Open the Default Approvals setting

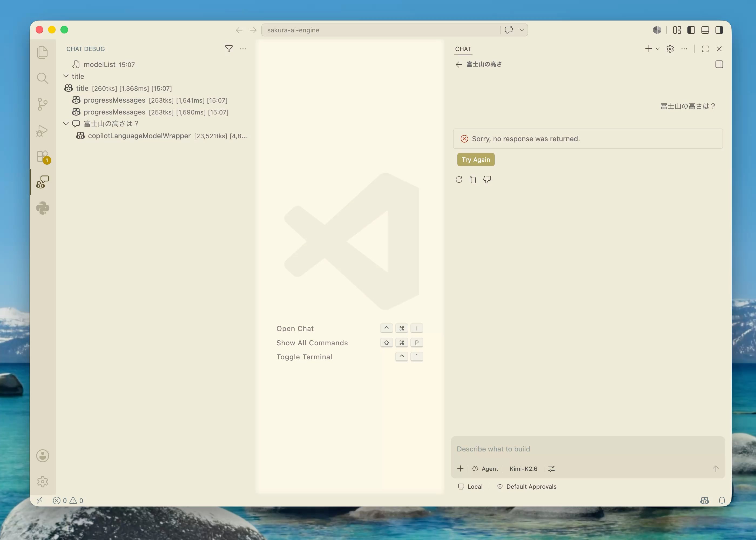pos(526,487)
